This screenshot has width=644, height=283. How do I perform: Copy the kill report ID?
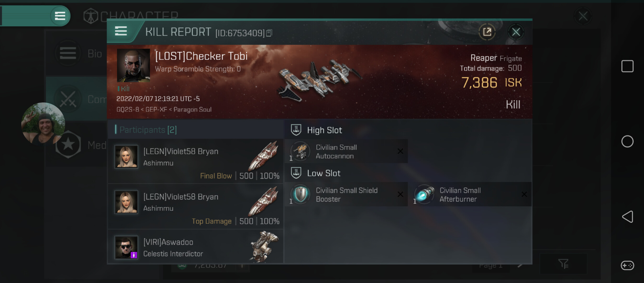[x=269, y=33]
